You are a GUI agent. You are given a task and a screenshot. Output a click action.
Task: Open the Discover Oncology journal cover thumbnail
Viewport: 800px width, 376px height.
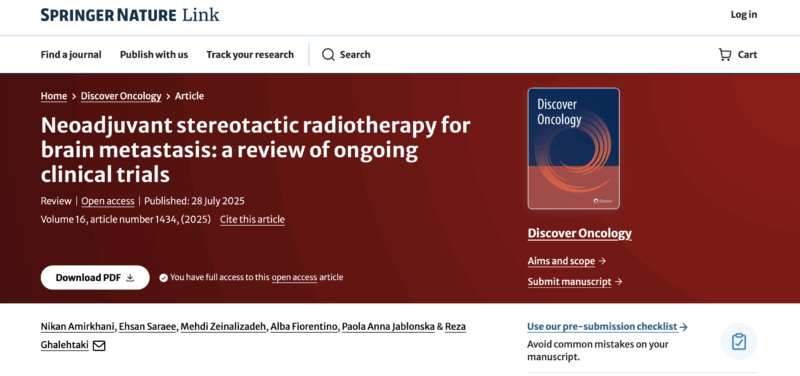point(573,148)
